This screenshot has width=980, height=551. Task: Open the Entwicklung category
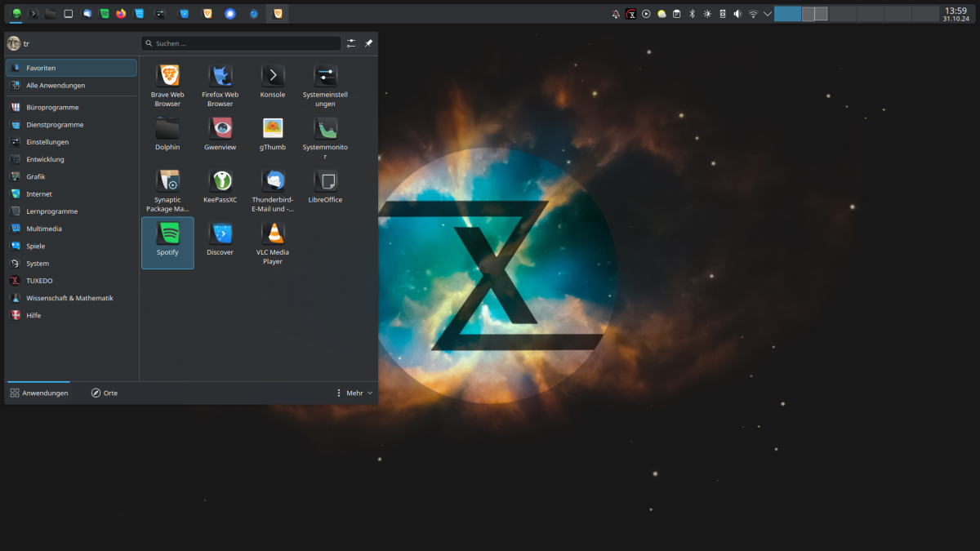(x=71, y=159)
